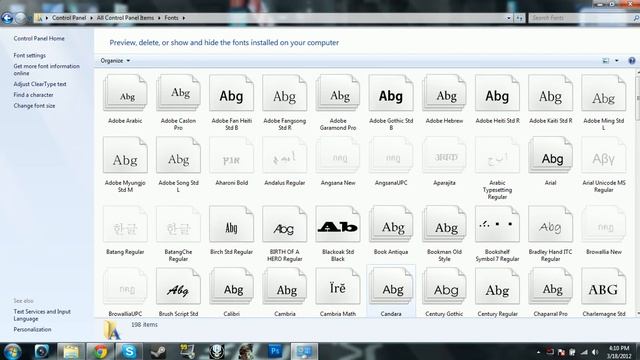The width and height of the screenshot is (640, 360).
Task: Expand the arrow after Control Panel breadcrumb
Action: click(91, 18)
